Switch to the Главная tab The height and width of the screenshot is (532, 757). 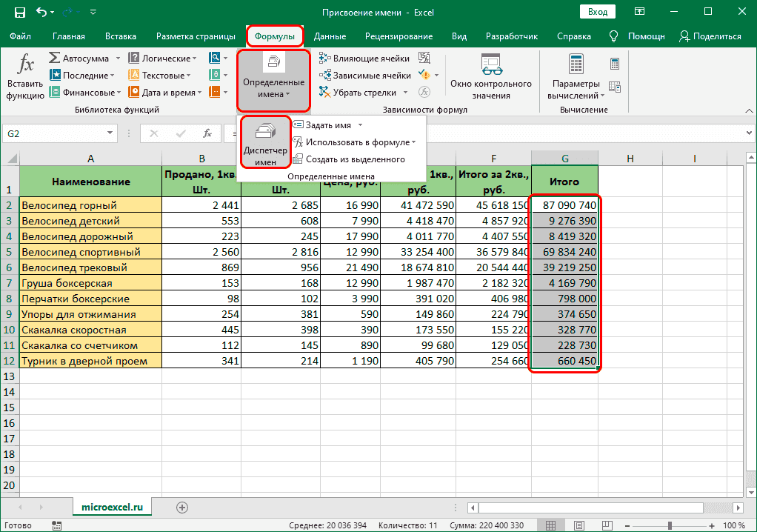pyautogui.click(x=68, y=36)
